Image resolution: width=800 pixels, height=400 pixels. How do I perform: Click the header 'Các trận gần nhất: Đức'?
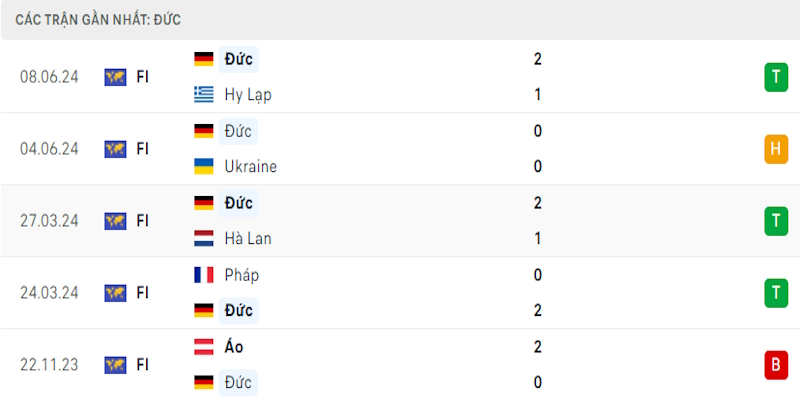tap(98, 19)
